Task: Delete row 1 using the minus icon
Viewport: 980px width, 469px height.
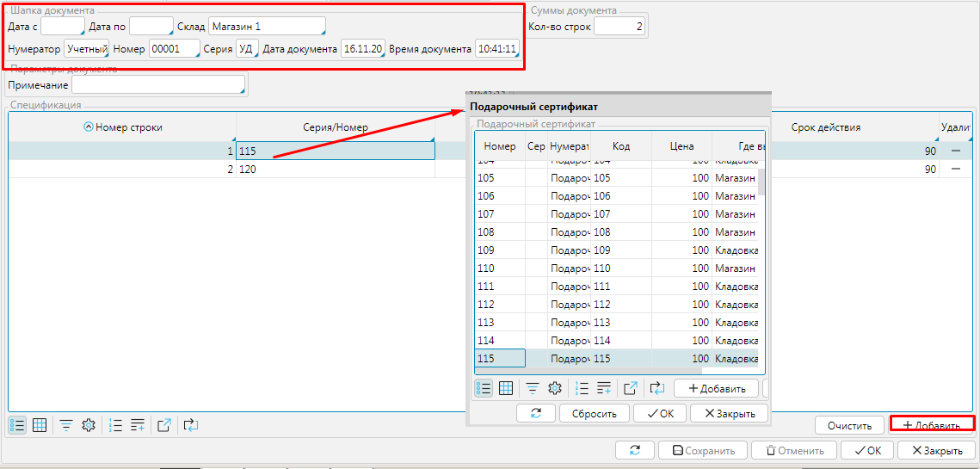Action: point(956,151)
